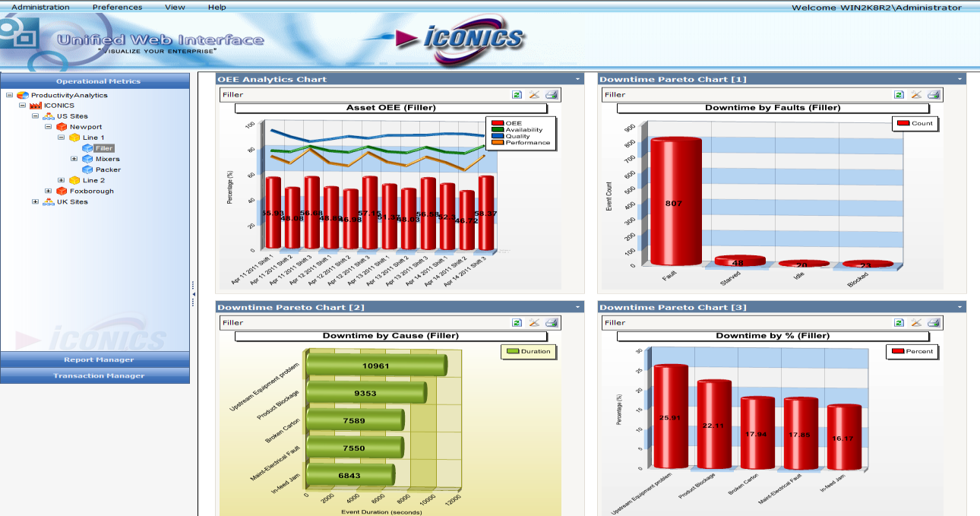Open OEE Analytics Chart panel dropdown arrow

tap(578, 79)
